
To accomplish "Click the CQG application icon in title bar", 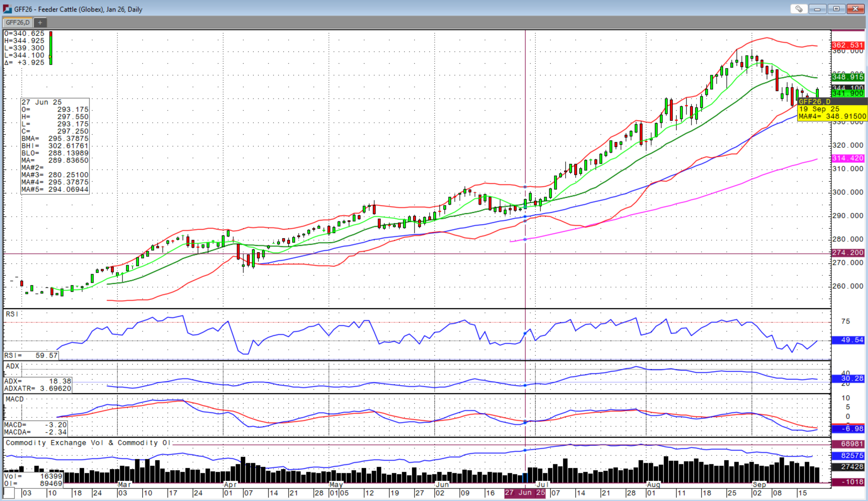I will pyautogui.click(x=7, y=9).
